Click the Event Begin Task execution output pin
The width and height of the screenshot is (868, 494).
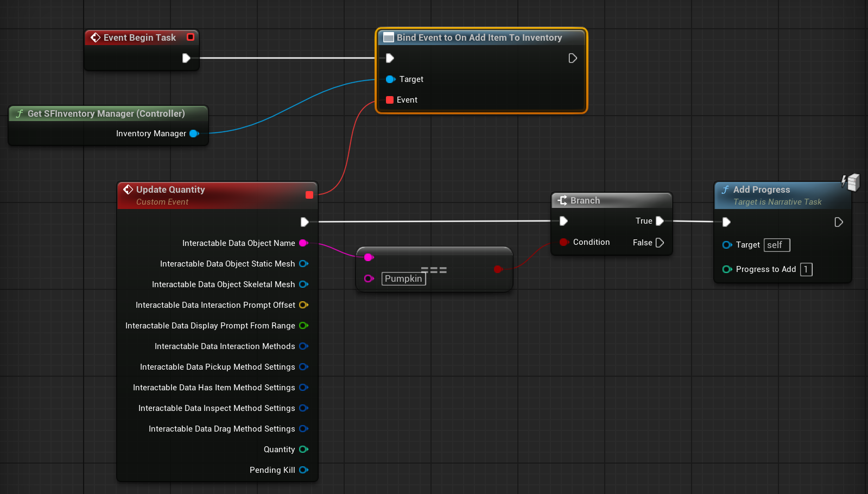pos(186,58)
